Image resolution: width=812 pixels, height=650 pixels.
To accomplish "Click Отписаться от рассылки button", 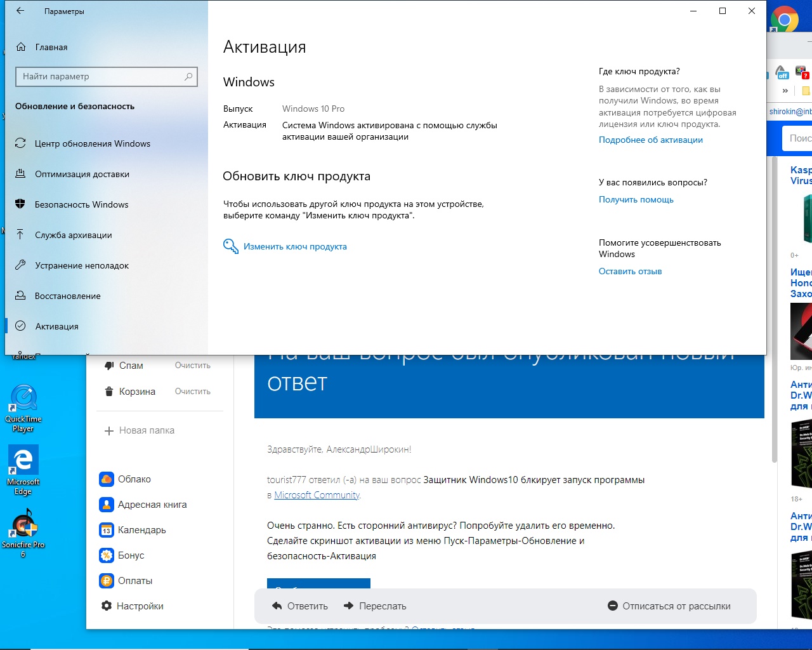I will coord(669,606).
